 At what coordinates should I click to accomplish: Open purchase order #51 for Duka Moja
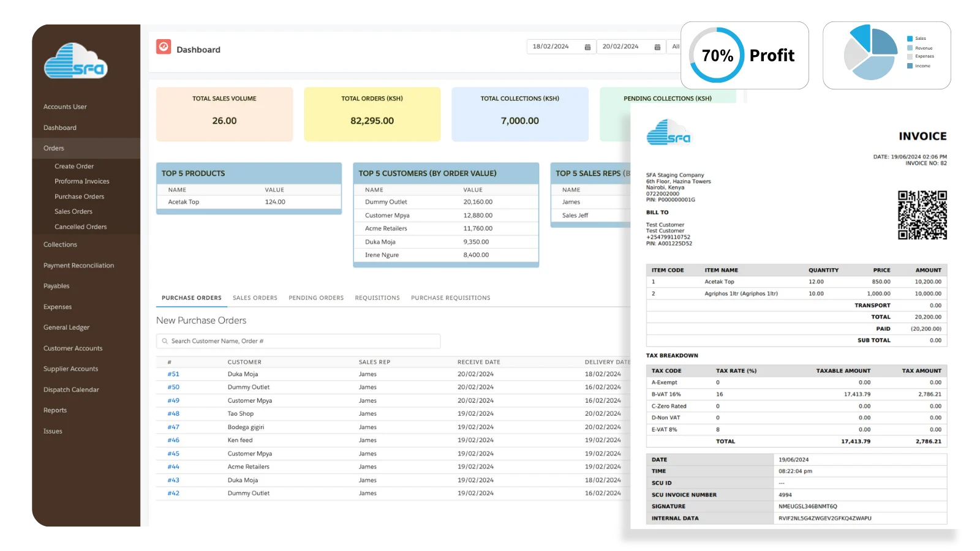(173, 373)
